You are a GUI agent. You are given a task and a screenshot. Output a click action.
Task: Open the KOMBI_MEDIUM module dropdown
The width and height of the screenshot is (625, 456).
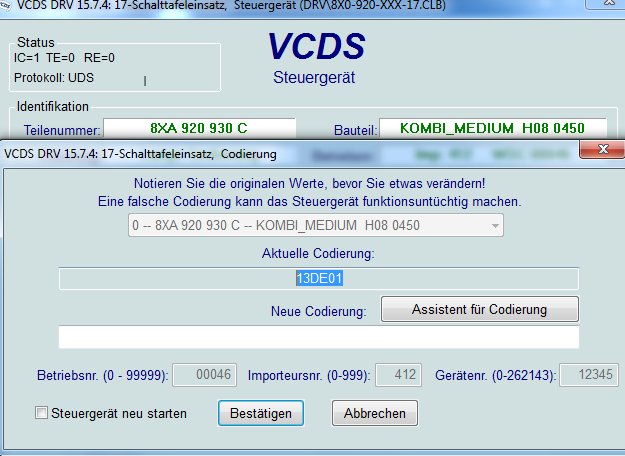[316, 225]
